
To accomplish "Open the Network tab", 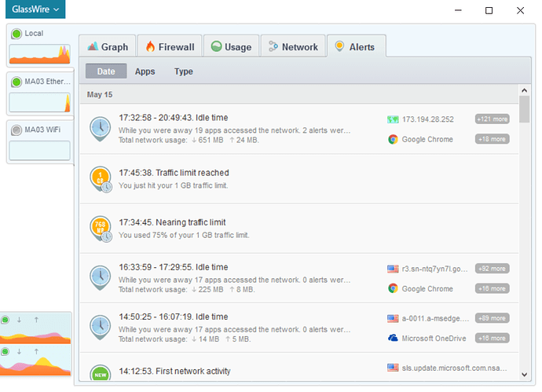I will tap(293, 47).
